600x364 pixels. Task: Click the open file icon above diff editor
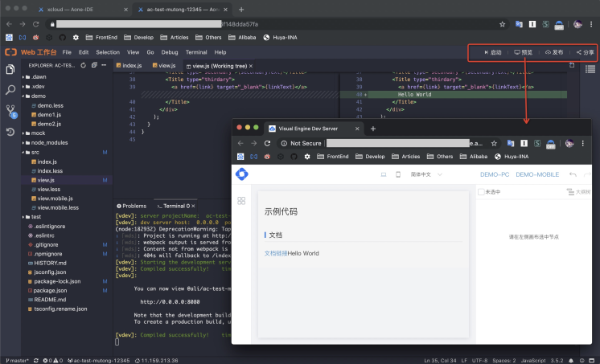pyautogui.click(x=572, y=65)
